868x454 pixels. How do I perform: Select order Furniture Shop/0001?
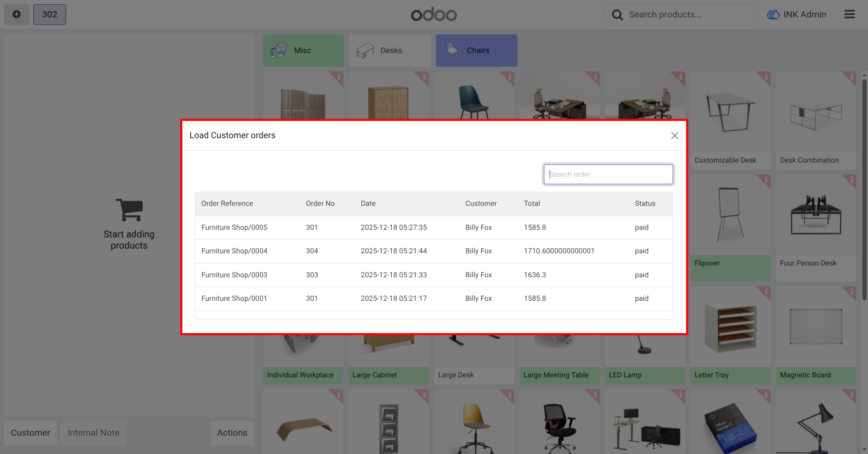(434, 298)
